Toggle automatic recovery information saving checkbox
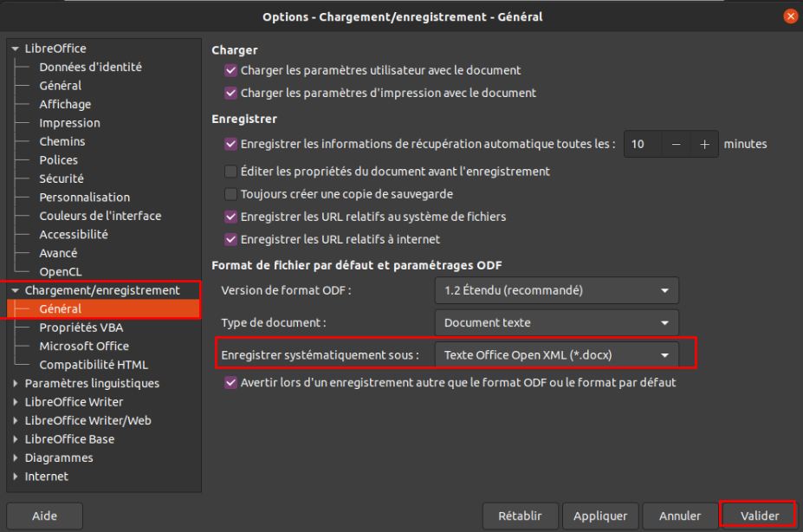This screenshot has width=803, height=532. (231, 144)
